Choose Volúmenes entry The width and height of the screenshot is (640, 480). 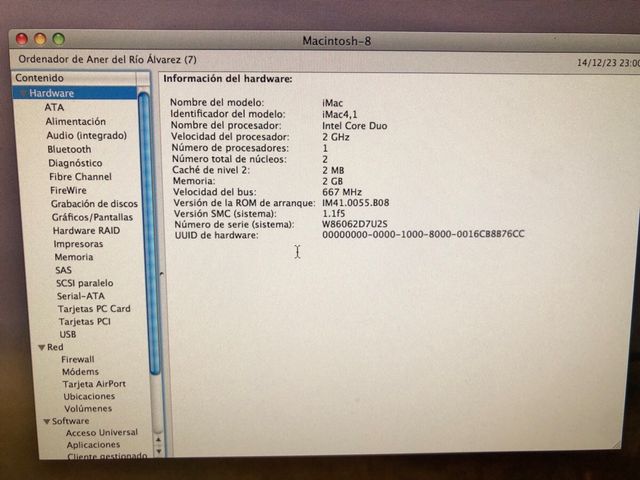point(88,409)
